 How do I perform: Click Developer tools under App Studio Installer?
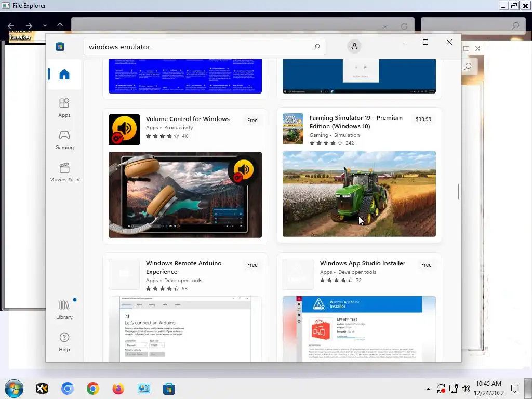[x=357, y=272]
